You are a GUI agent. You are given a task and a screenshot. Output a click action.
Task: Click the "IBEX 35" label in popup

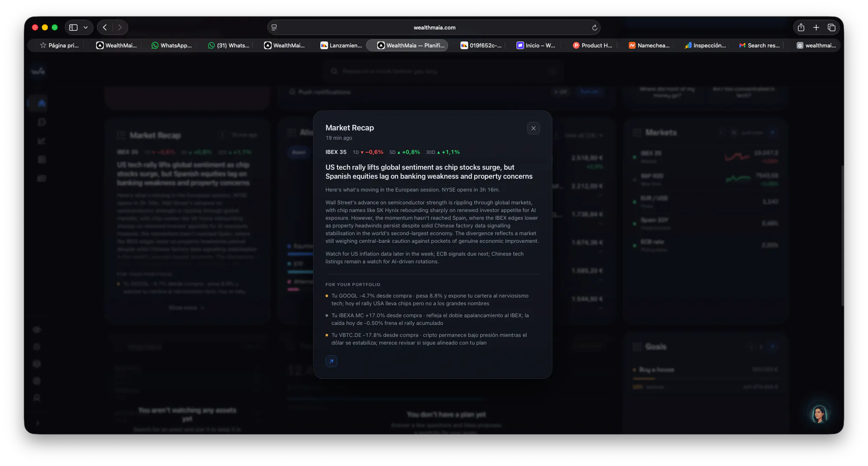click(x=336, y=152)
